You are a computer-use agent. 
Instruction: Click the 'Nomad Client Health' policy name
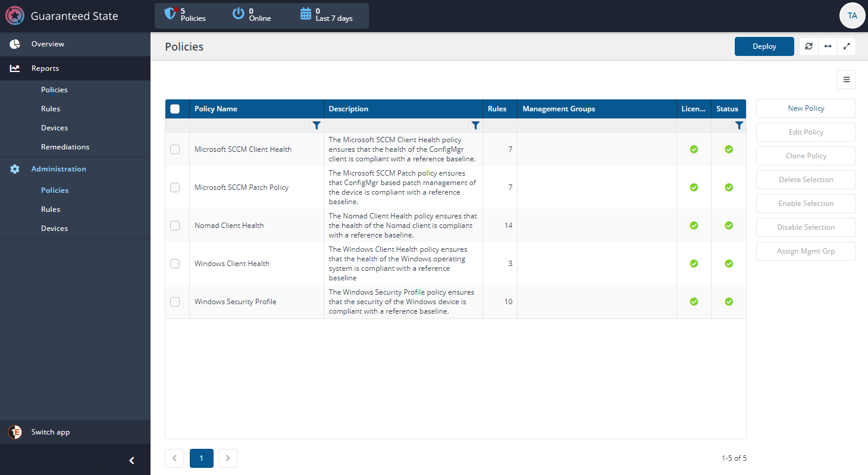coord(229,226)
